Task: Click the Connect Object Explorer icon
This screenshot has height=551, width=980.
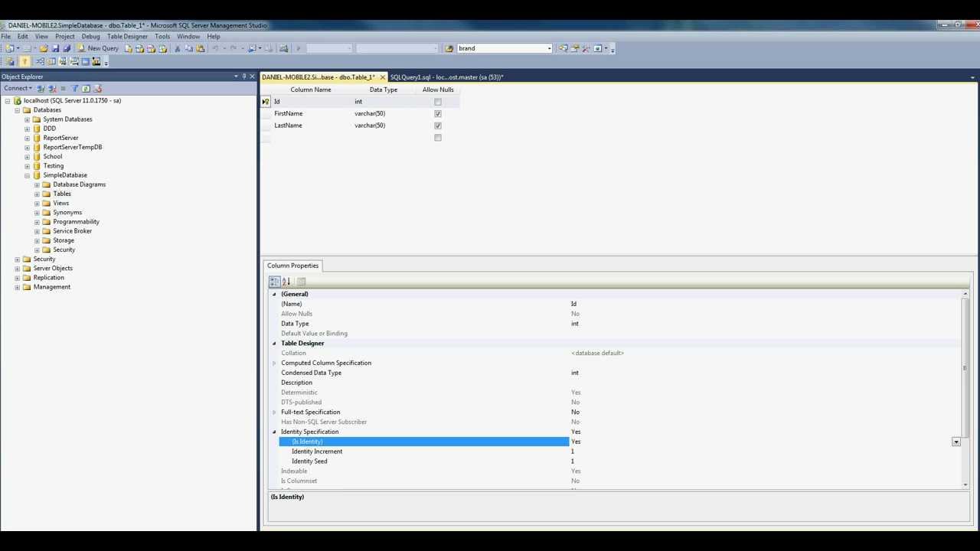Action: [41, 88]
